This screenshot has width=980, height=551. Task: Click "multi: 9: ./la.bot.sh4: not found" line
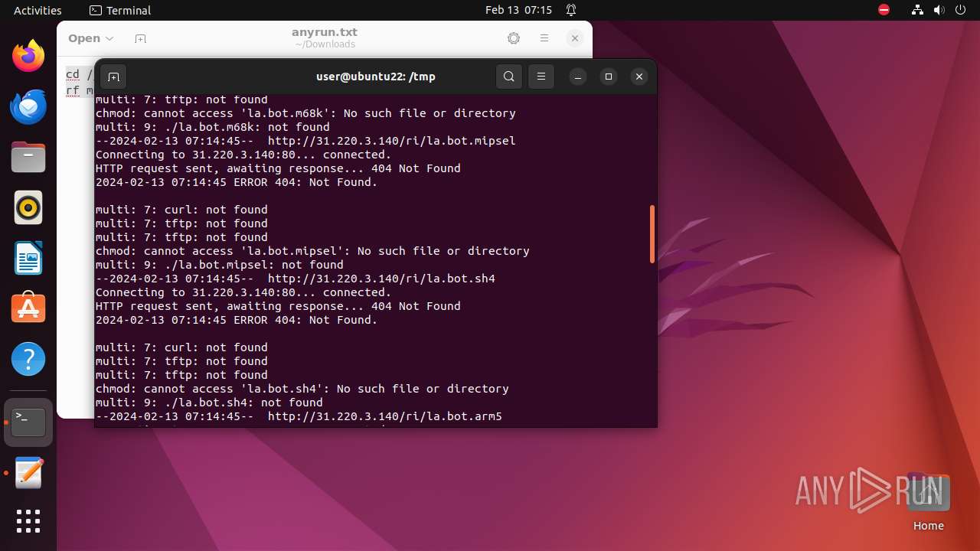209,403
